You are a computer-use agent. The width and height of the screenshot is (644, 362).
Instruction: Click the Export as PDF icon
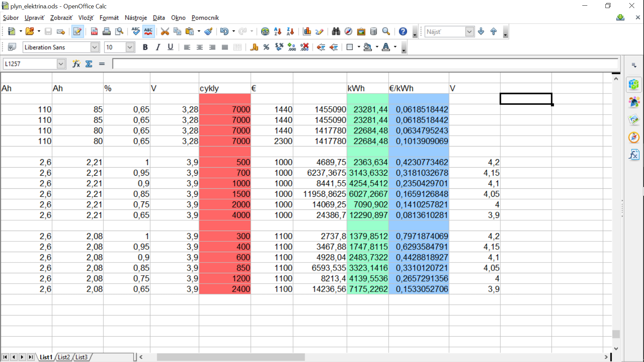(94, 32)
